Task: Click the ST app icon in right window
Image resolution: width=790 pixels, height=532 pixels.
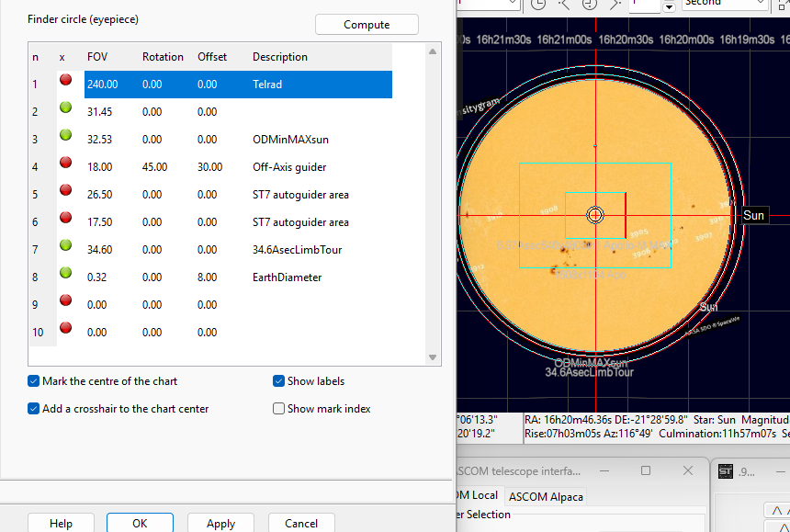Action: (726, 471)
